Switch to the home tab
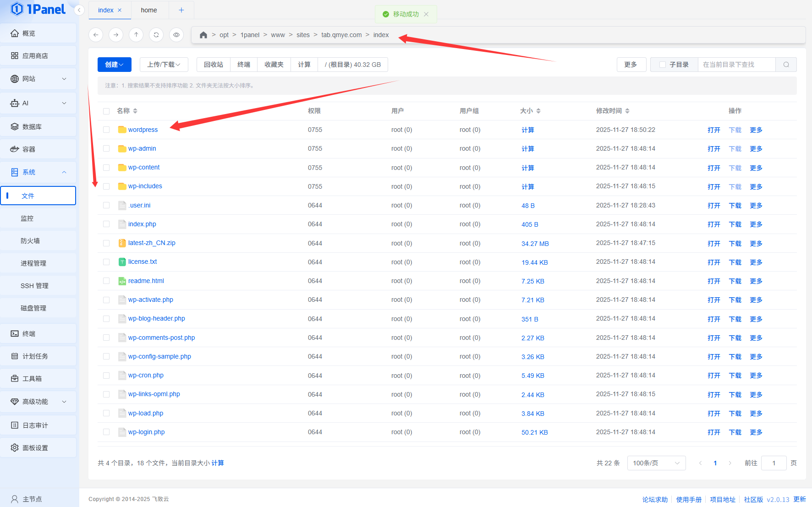The height and width of the screenshot is (507, 812). tap(149, 10)
